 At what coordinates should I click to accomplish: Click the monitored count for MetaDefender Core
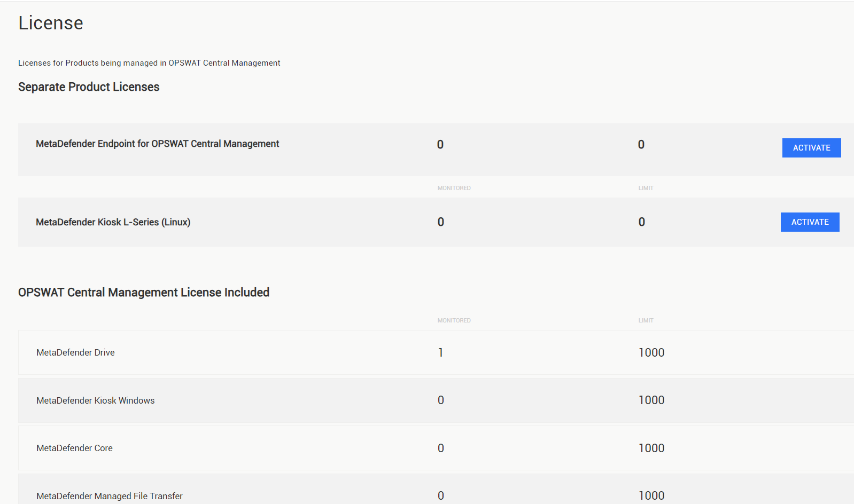441,448
